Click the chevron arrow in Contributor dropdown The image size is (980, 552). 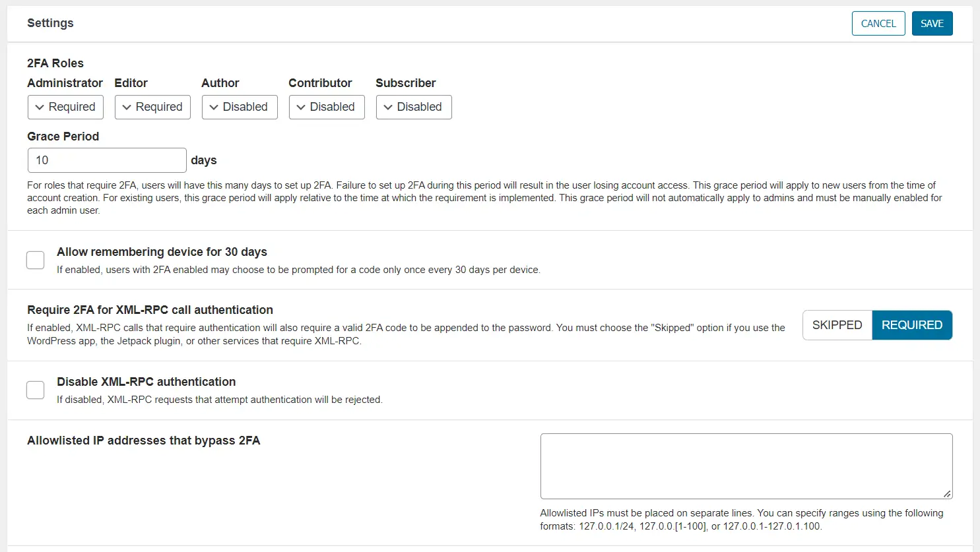pyautogui.click(x=301, y=107)
